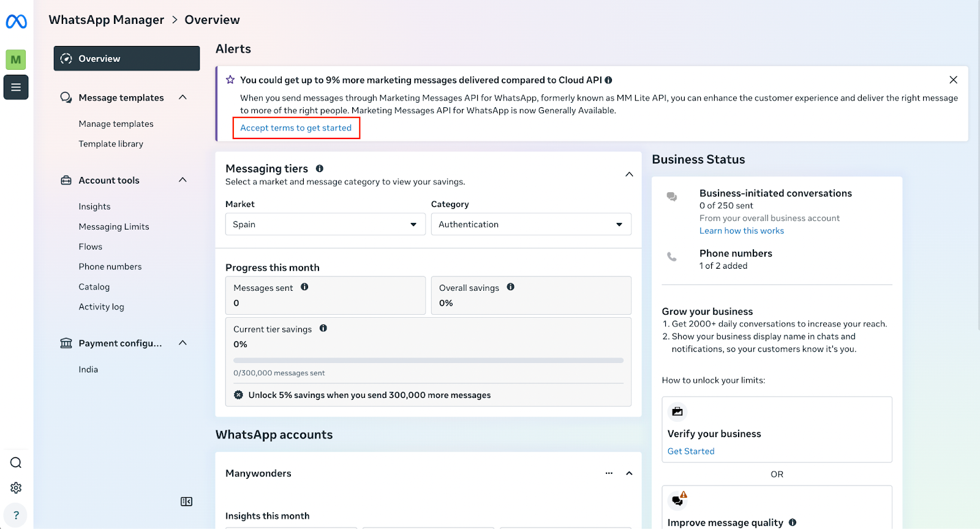Open the Manywonders three-dot options menu
Image resolution: width=980 pixels, height=529 pixels.
[x=609, y=473]
